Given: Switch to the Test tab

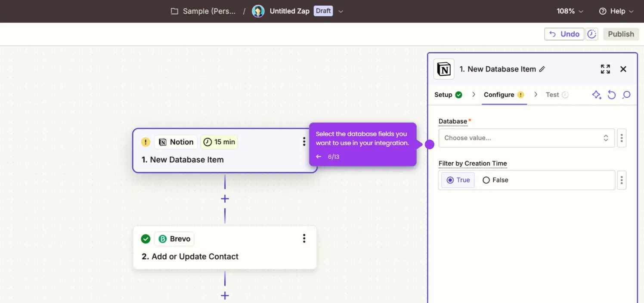Looking at the screenshot, I should click(557, 95).
